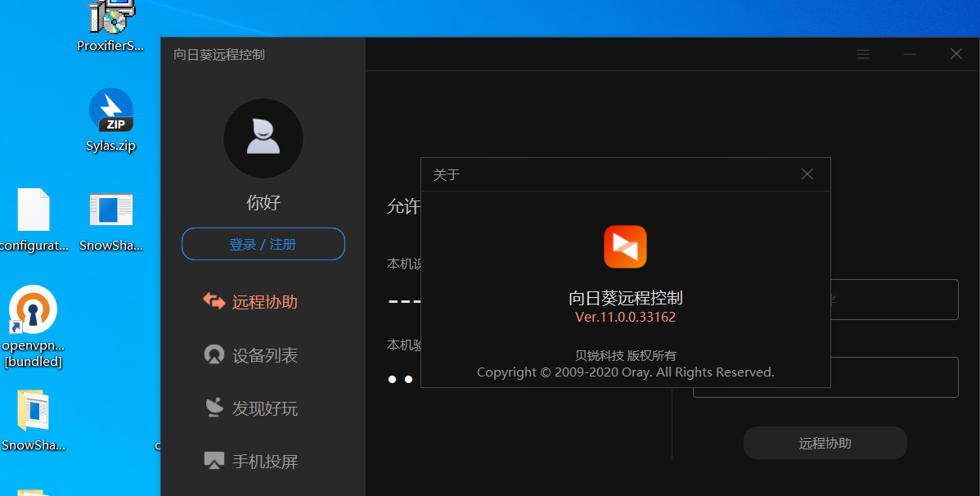Click the 登录 / 注册 button
Image resolution: width=980 pixels, height=496 pixels.
[x=263, y=244]
